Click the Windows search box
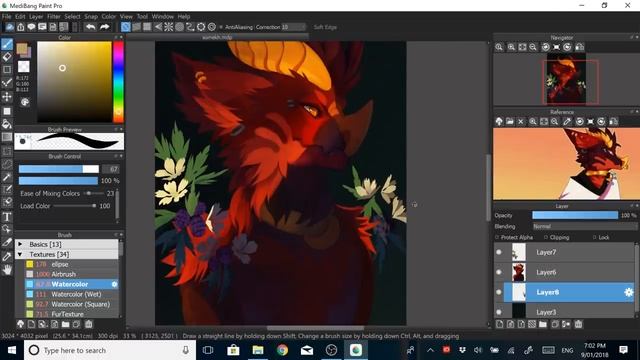Screen dimensions: 640x360 point(110,350)
